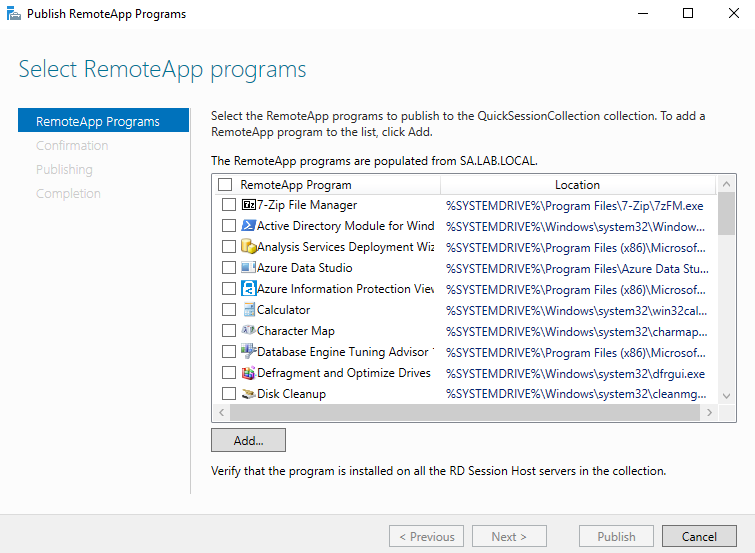The image size is (755, 553).
Task: Click the horizontal scrollbar thumb
Action: pyautogui.click(x=465, y=412)
